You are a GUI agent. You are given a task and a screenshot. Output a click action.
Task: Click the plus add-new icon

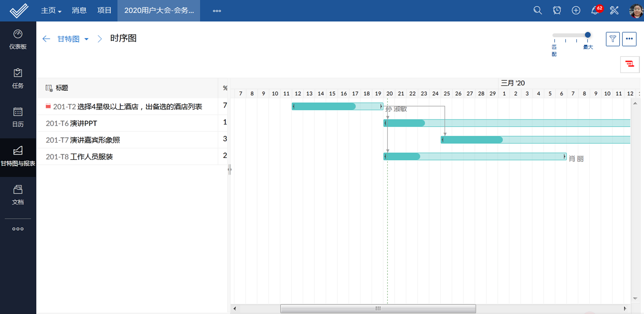576,10
